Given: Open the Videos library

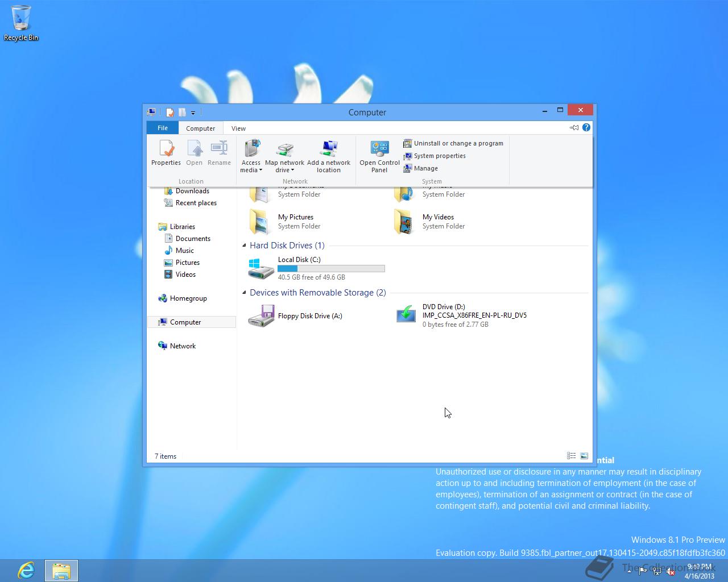Looking at the screenshot, I should (185, 275).
